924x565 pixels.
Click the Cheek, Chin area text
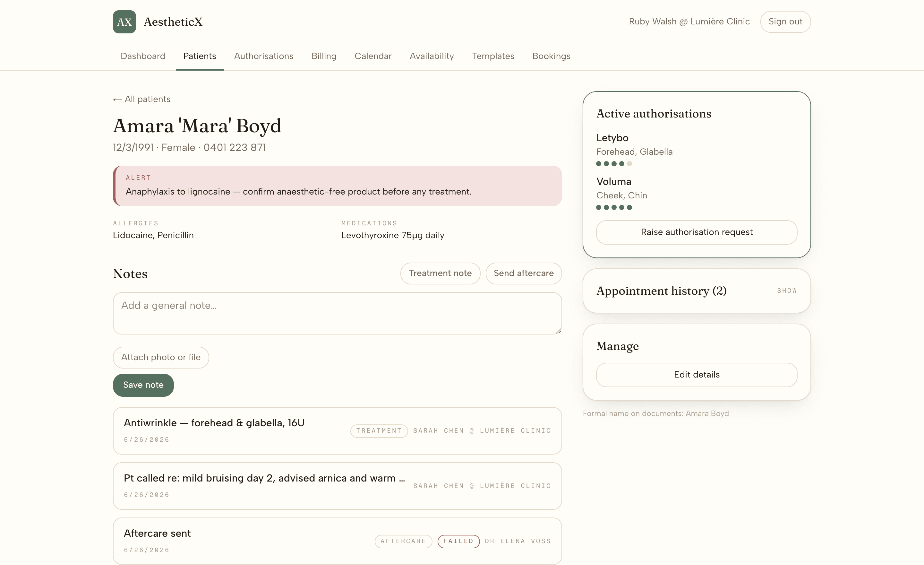[621, 196]
